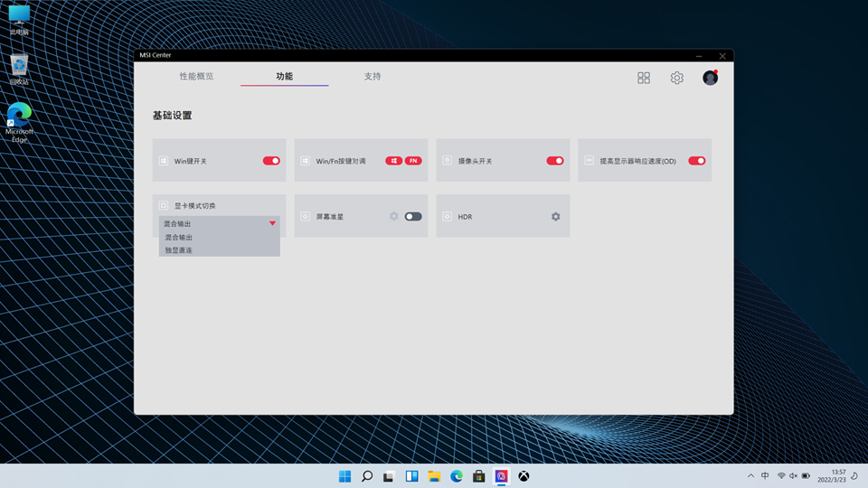Collapse the 显卡模式切换 dropdown arrow

pos(272,223)
